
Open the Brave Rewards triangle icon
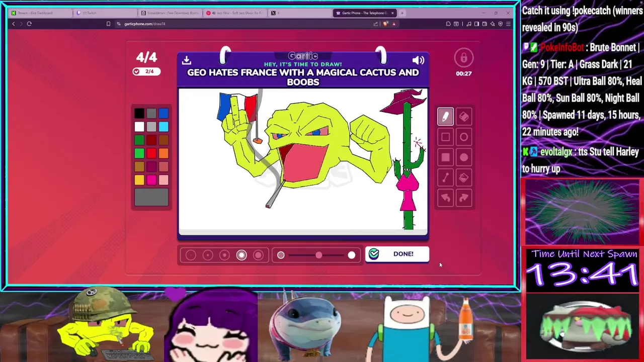click(x=394, y=24)
